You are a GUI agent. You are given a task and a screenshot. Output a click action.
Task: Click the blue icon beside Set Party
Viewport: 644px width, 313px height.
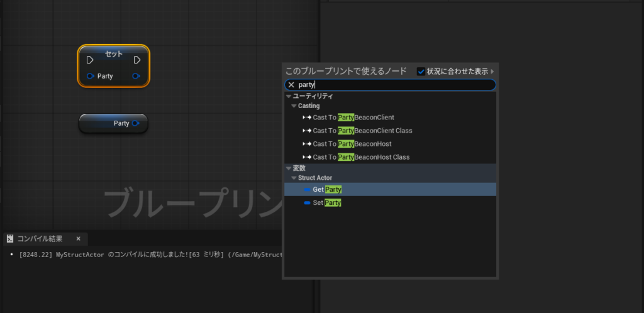[x=307, y=203]
